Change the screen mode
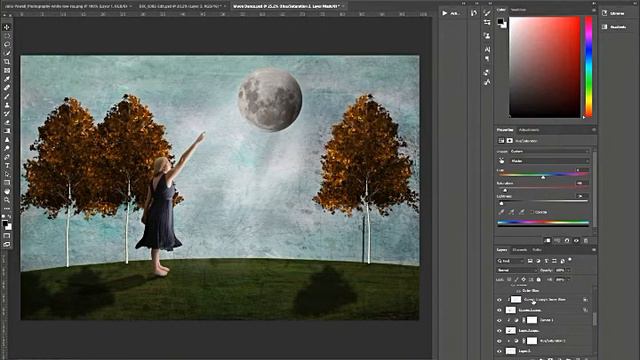 click(x=7, y=244)
